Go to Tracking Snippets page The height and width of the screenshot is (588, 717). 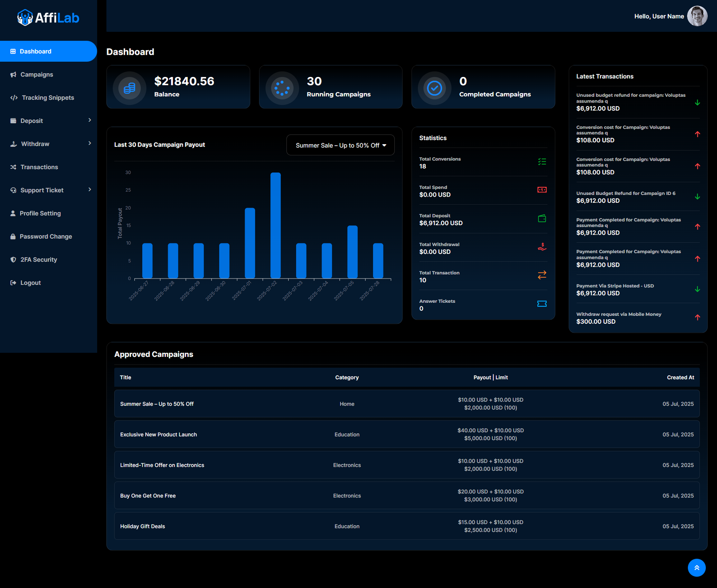pyautogui.click(x=48, y=98)
